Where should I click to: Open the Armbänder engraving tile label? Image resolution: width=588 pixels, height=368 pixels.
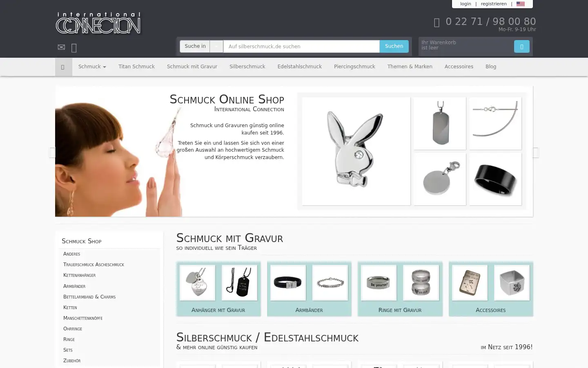309,310
